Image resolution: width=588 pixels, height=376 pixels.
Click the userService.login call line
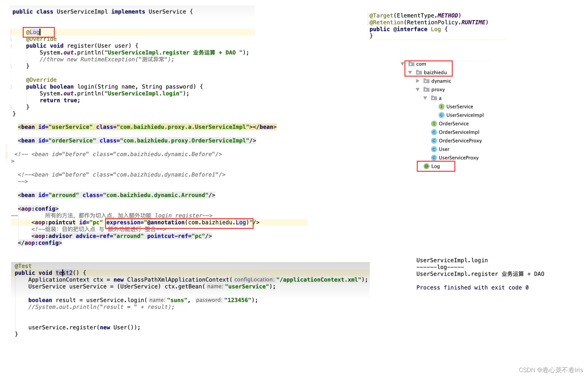tap(143, 300)
